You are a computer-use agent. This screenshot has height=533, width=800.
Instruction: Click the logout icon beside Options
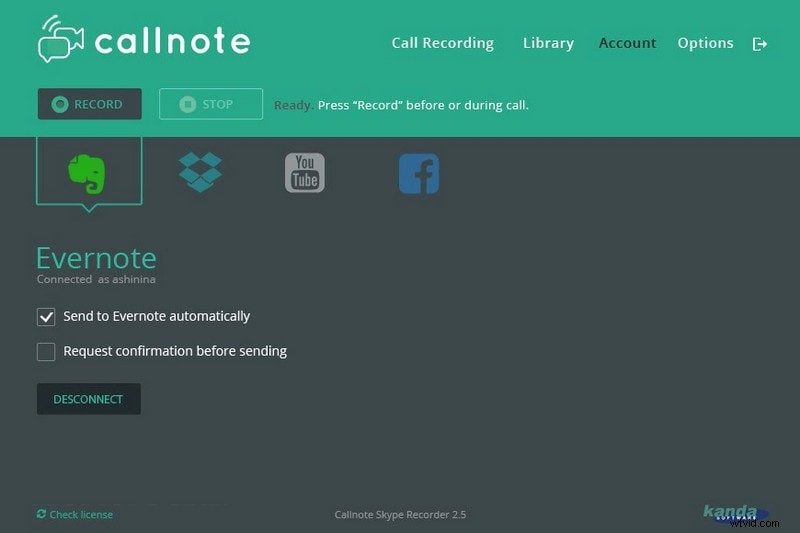[760, 44]
